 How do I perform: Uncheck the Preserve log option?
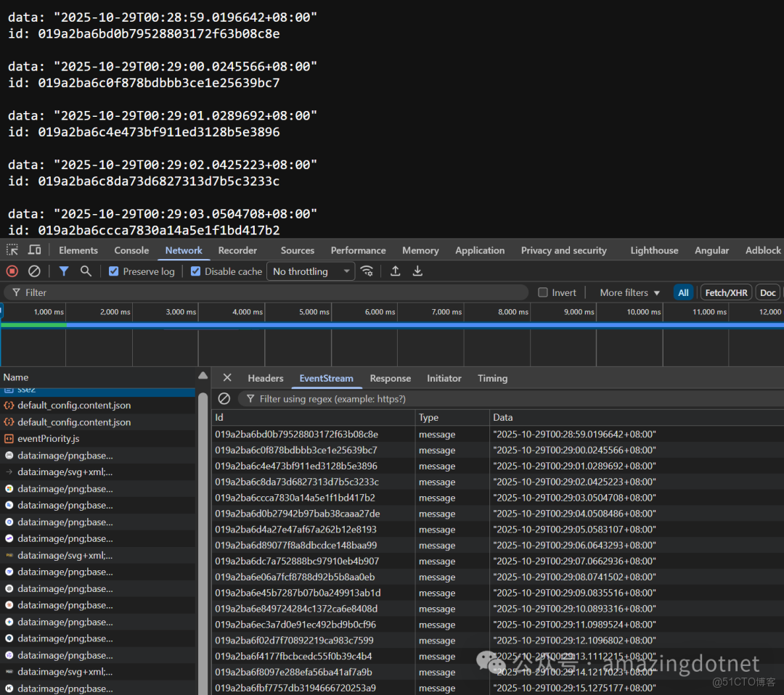point(113,271)
